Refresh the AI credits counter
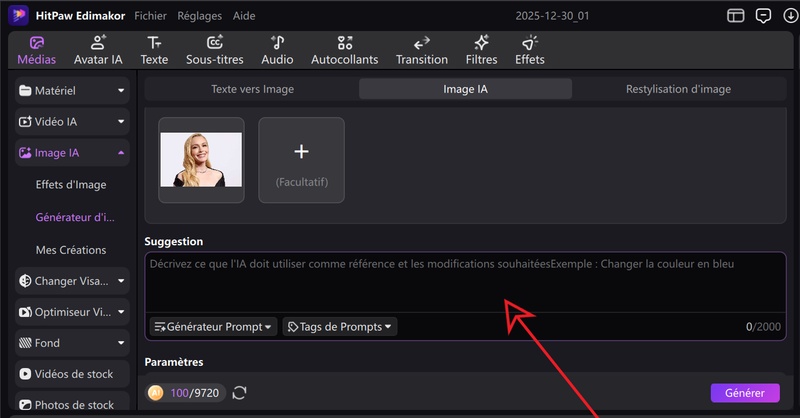800x418 pixels. pos(239,392)
